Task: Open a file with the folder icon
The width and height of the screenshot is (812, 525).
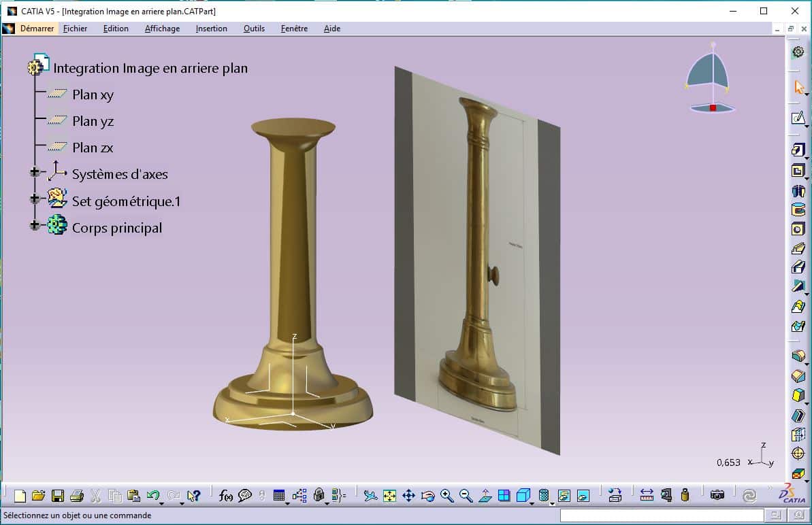Action: coord(38,496)
